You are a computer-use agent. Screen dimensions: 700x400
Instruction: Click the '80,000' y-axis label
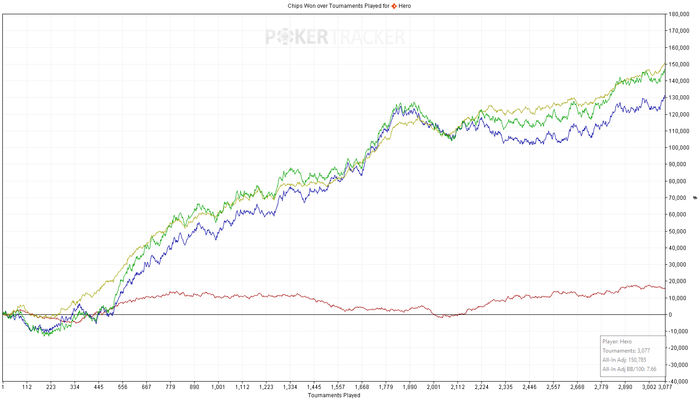[678, 181]
